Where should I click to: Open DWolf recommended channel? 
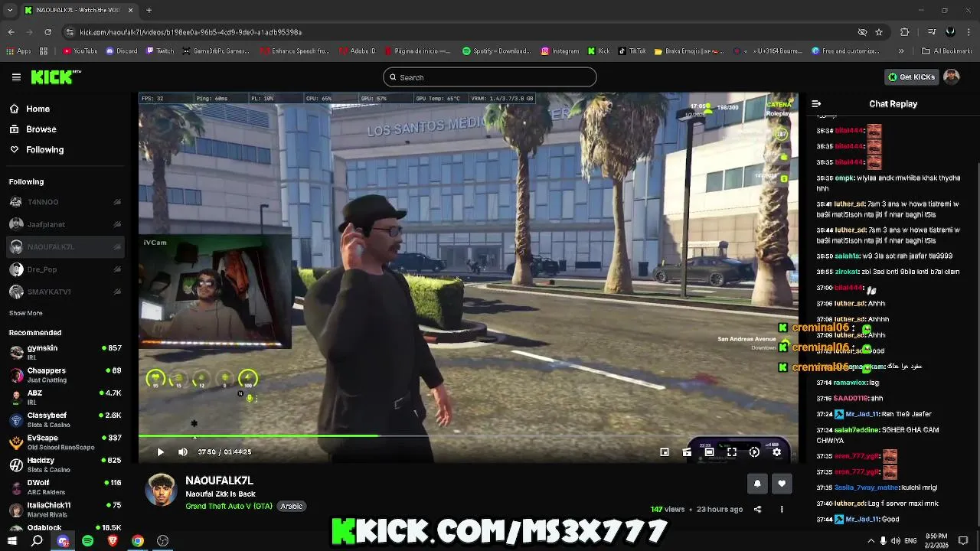point(65,487)
